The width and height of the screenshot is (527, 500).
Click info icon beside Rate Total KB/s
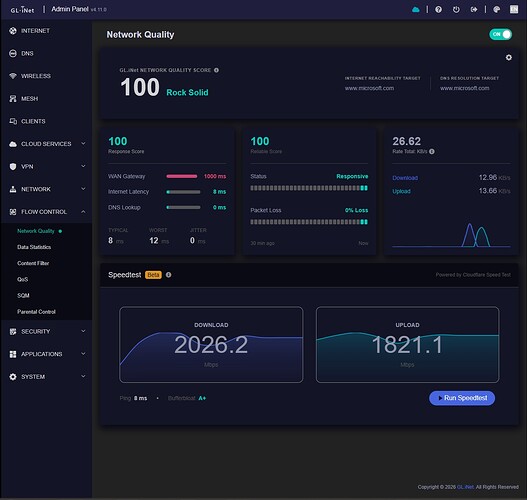click(432, 152)
